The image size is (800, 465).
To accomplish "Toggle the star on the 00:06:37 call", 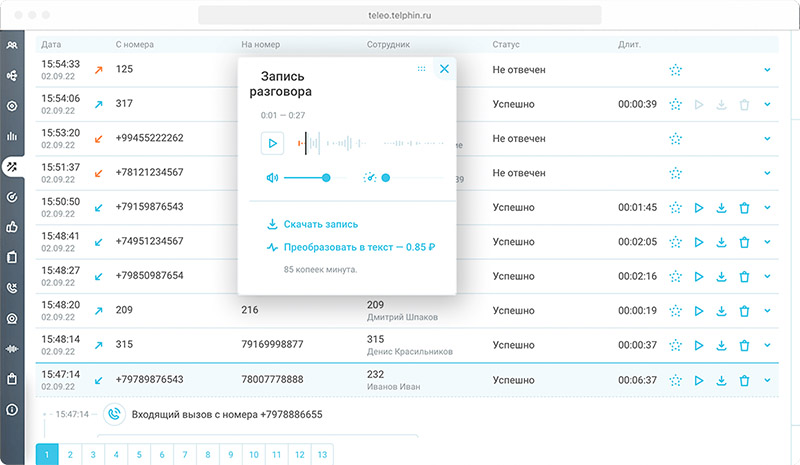I will [676, 380].
